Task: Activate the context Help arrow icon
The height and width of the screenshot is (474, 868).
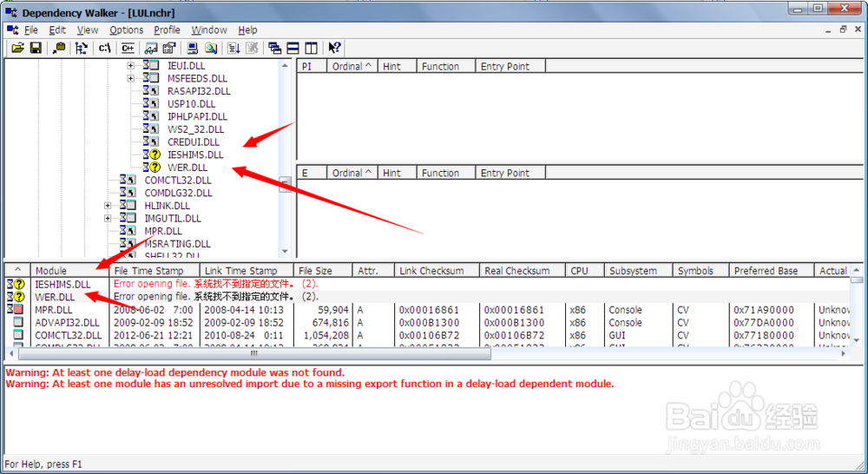Action: [334, 48]
